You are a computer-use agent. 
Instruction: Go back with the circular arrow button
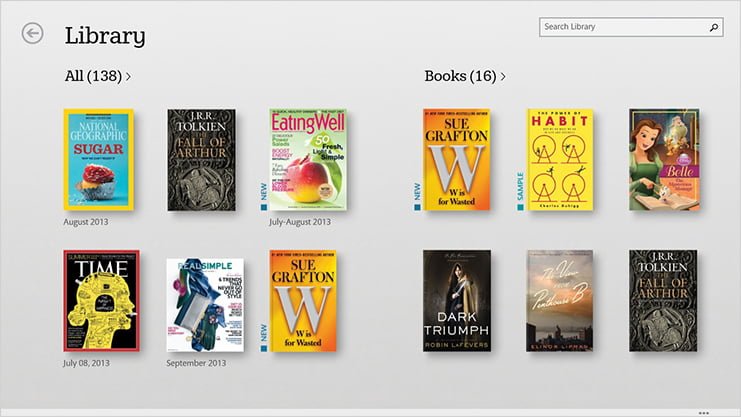pos(32,33)
